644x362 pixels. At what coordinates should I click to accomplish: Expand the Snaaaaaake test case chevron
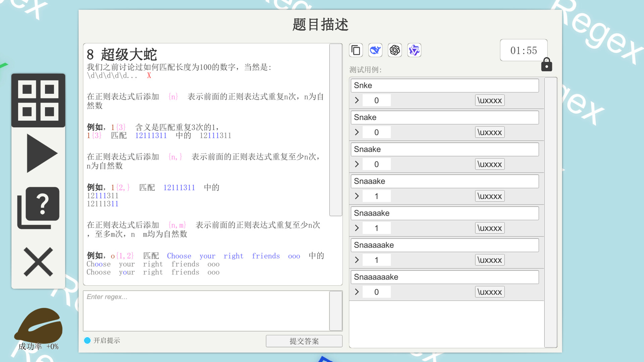[357, 292]
